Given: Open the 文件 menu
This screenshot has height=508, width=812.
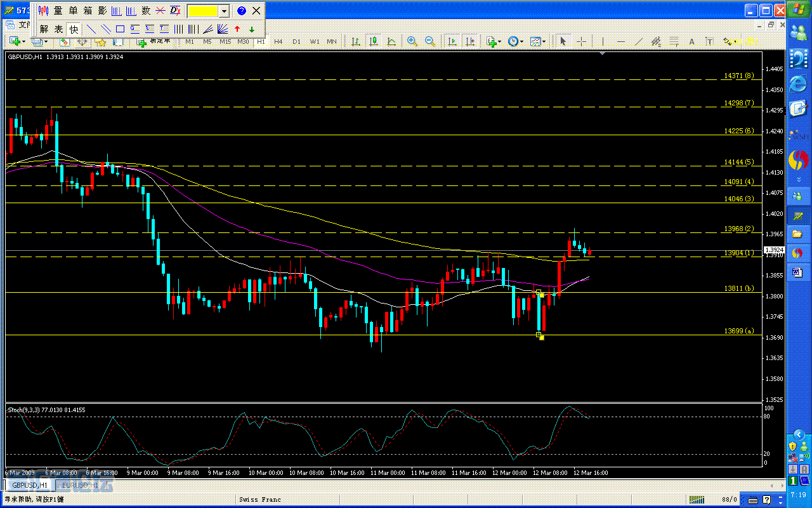Looking at the screenshot, I should 24,25.
